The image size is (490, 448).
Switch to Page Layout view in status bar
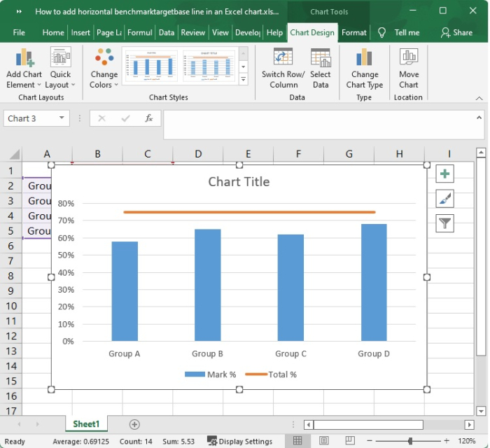click(x=322, y=441)
